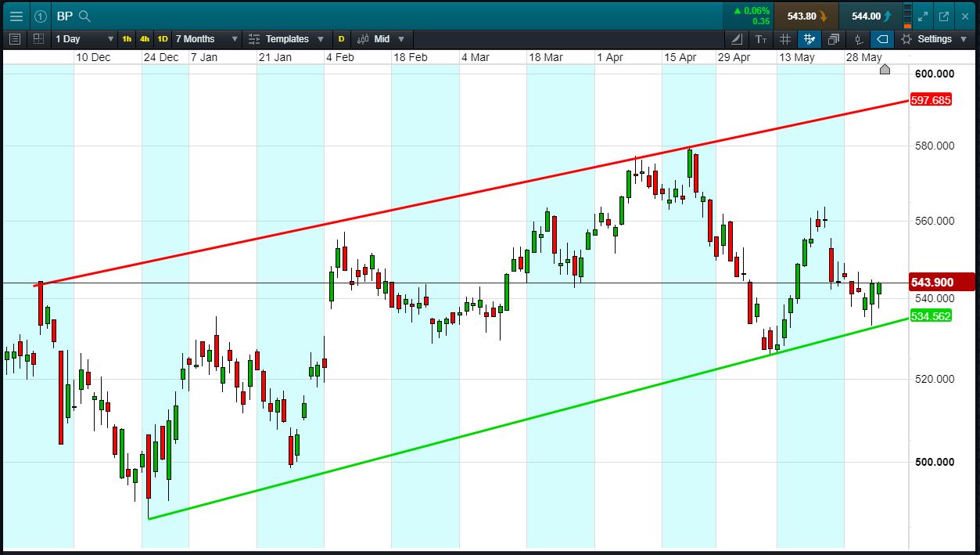Select the text annotation tool
This screenshot has height=555, width=980.
(x=761, y=38)
